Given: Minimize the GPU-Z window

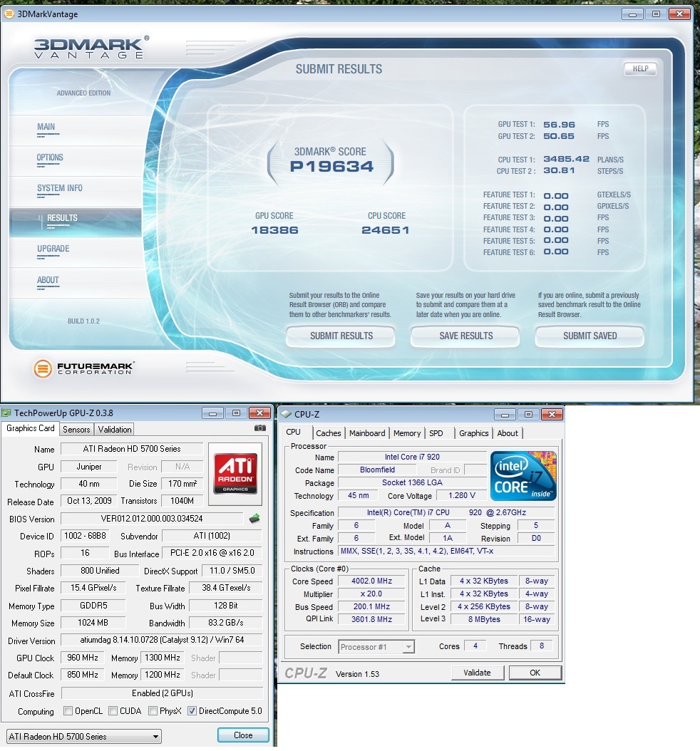Looking at the screenshot, I should (213, 413).
